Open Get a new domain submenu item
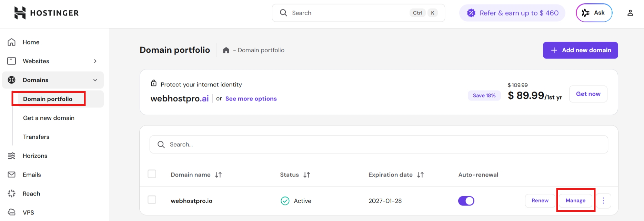This screenshot has width=644, height=221. [49, 118]
